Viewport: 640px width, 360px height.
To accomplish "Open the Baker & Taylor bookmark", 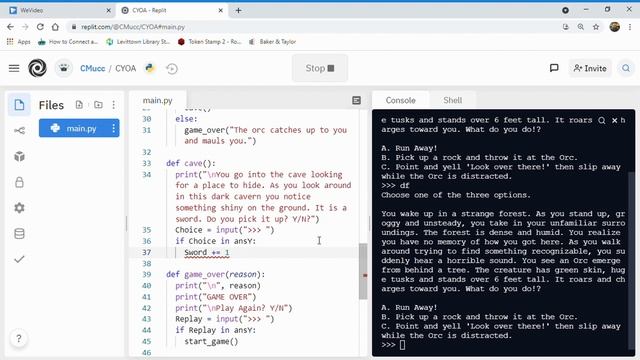I will 273,42.
